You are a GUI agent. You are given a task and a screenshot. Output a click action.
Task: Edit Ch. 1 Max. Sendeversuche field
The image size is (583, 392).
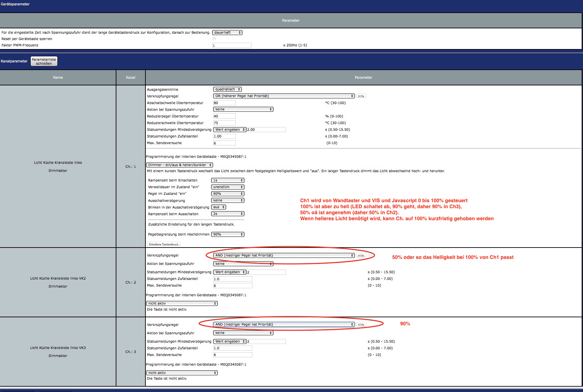[224, 143]
